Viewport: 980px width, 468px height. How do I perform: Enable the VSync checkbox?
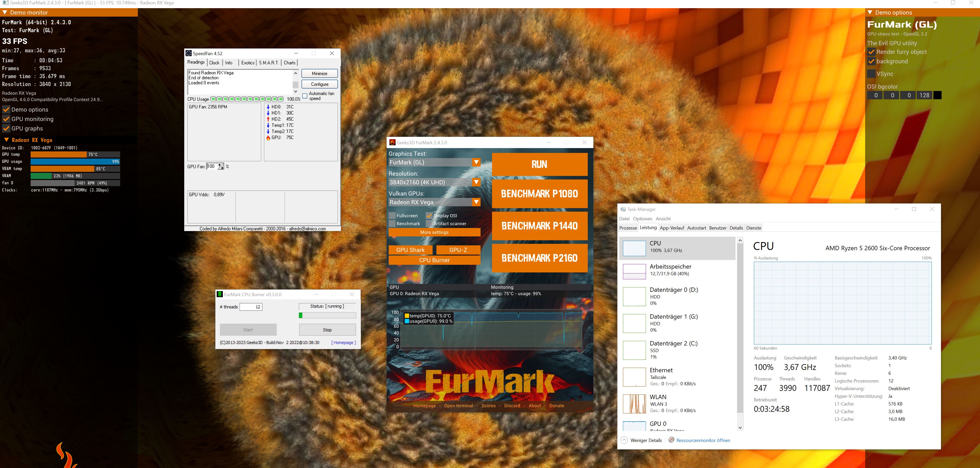coord(871,74)
